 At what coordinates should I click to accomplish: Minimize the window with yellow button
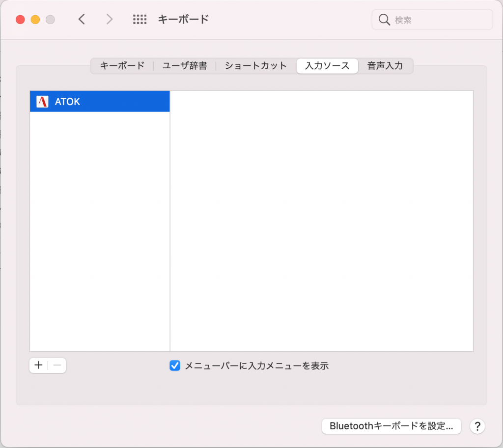click(x=35, y=20)
